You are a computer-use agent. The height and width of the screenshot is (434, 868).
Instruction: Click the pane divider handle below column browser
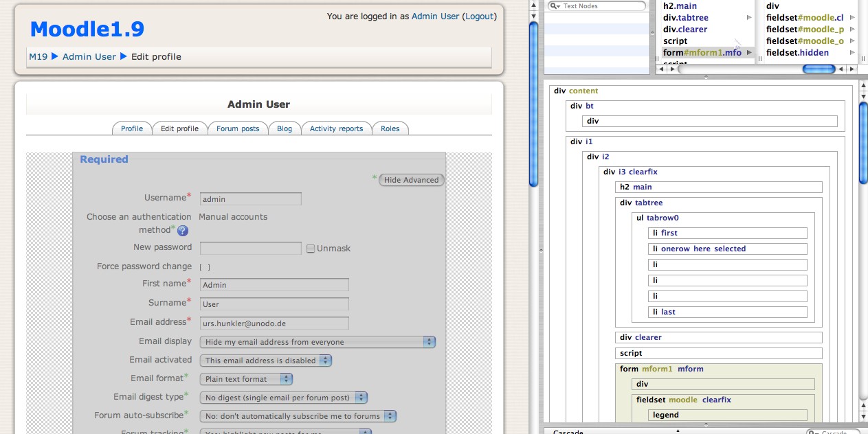(706, 77)
